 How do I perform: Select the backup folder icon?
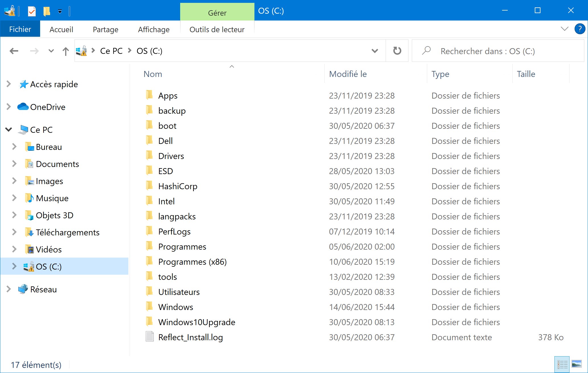click(149, 110)
